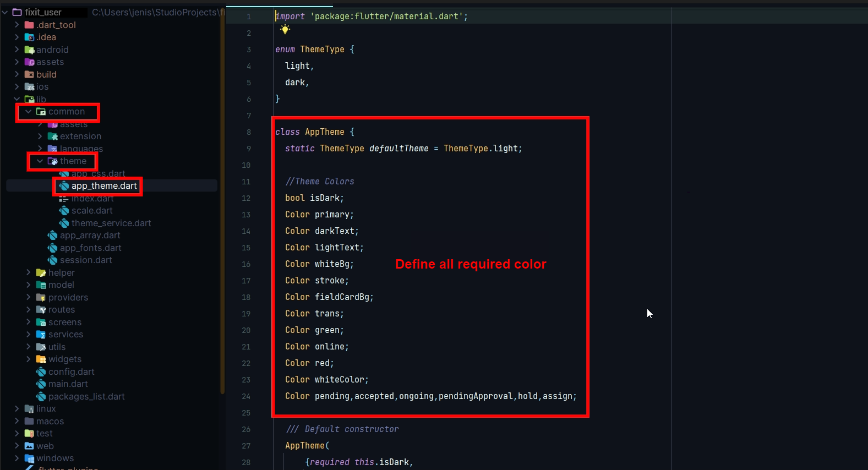
Task: Click the Dart file icon beside session.dart
Action: click(x=53, y=260)
